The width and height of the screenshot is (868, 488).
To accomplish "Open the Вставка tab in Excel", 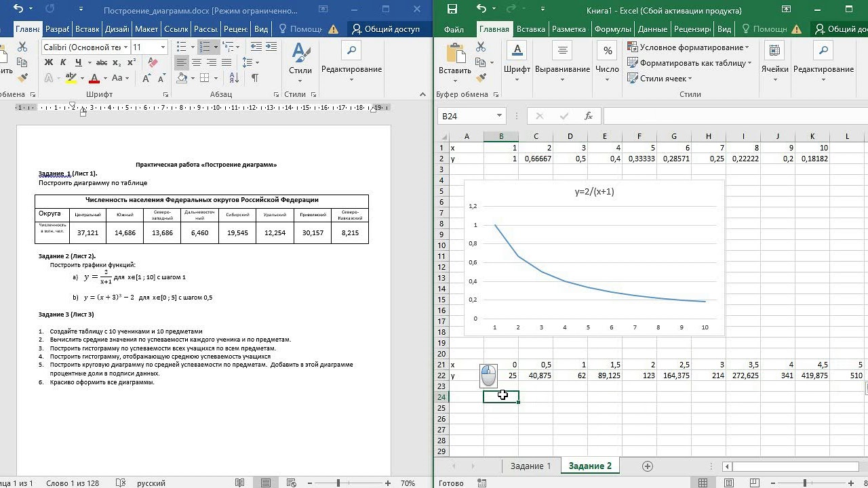I will pos(531,29).
